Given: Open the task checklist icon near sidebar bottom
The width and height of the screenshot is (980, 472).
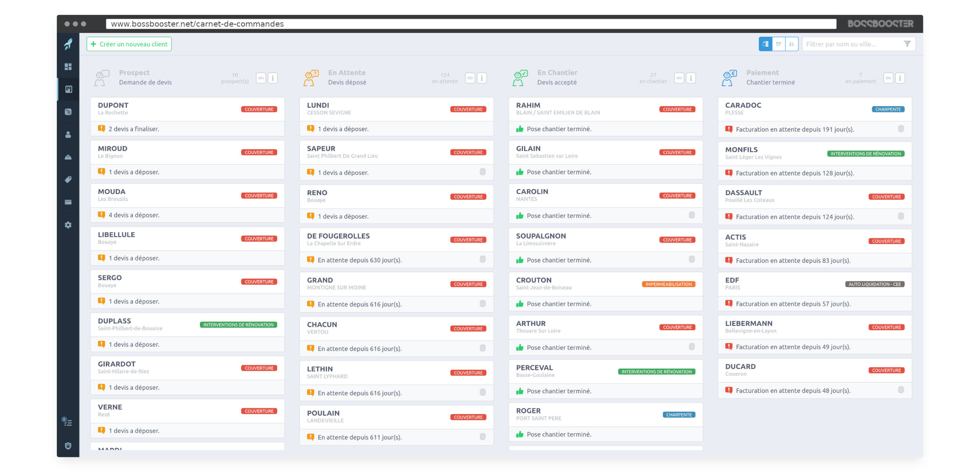Looking at the screenshot, I should [67, 422].
